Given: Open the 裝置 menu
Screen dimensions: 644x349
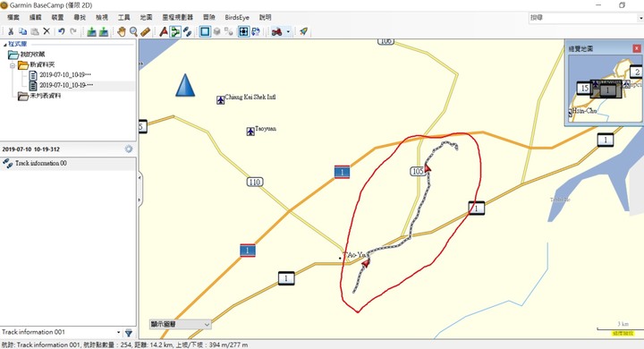Looking at the screenshot, I should pyautogui.click(x=57, y=17).
